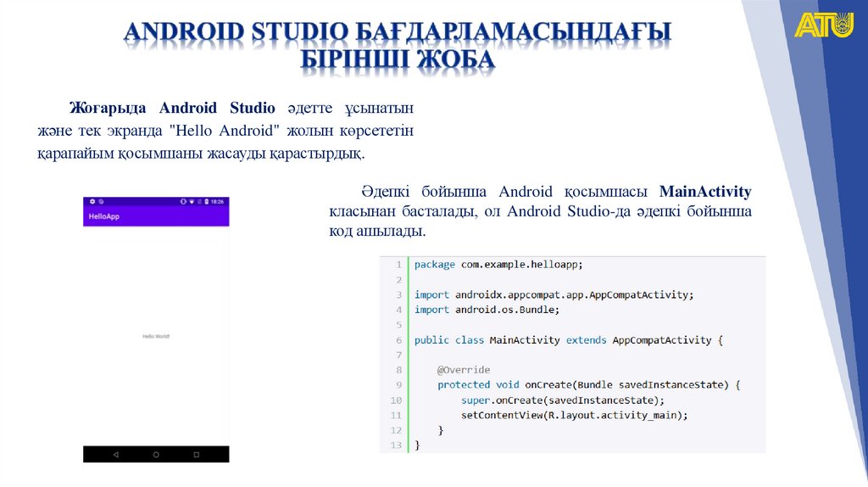The image size is (868, 487).
Task: Click line number 1 in the code gutter
Action: point(398,265)
